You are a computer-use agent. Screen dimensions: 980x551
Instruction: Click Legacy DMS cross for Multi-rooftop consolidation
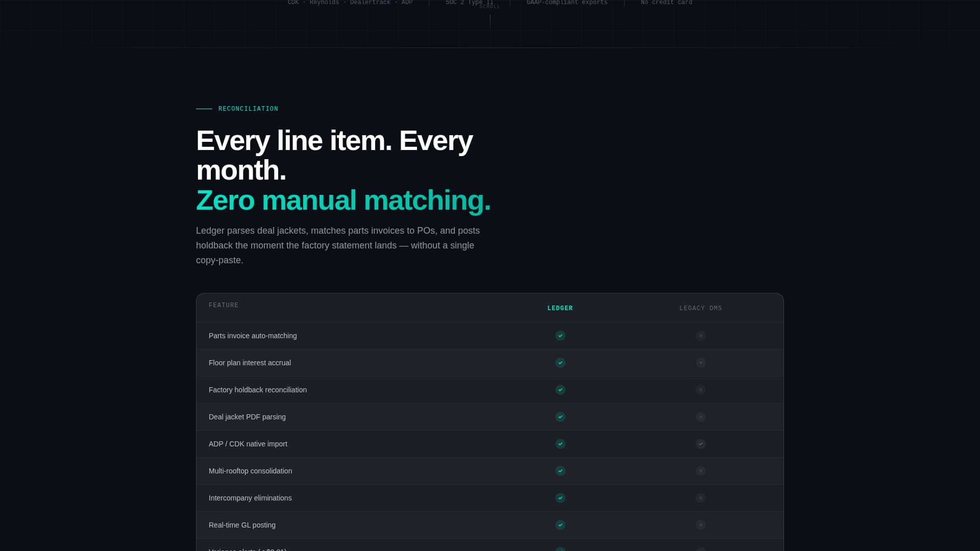click(701, 471)
